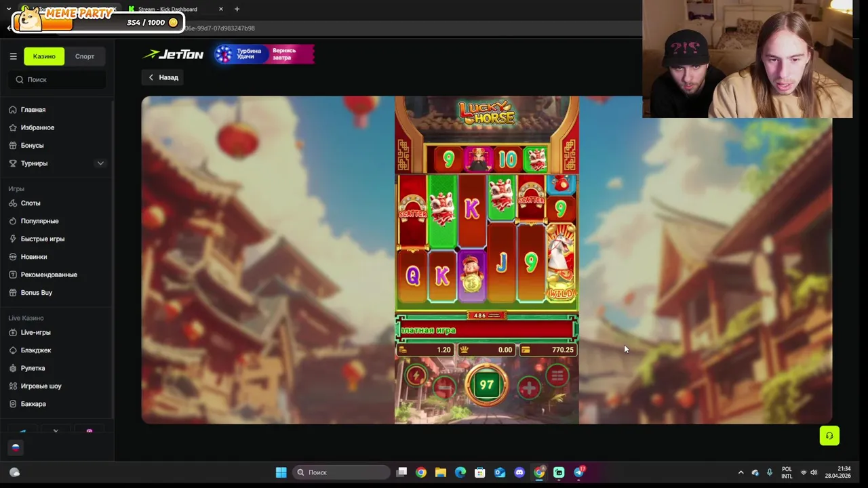Click the Слоты icon
Image resolution: width=868 pixels, height=488 pixels.
(x=13, y=203)
